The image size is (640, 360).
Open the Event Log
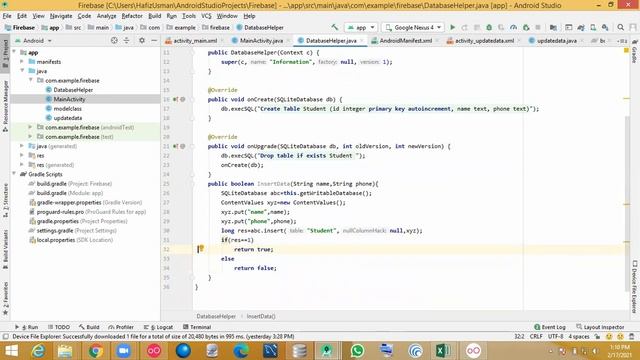point(549,327)
